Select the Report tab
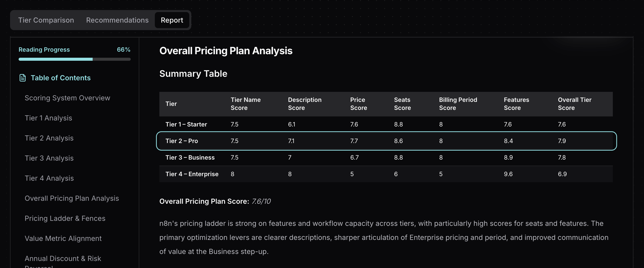Image resolution: width=644 pixels, height=268 pixels. click(x=172, y=20)
